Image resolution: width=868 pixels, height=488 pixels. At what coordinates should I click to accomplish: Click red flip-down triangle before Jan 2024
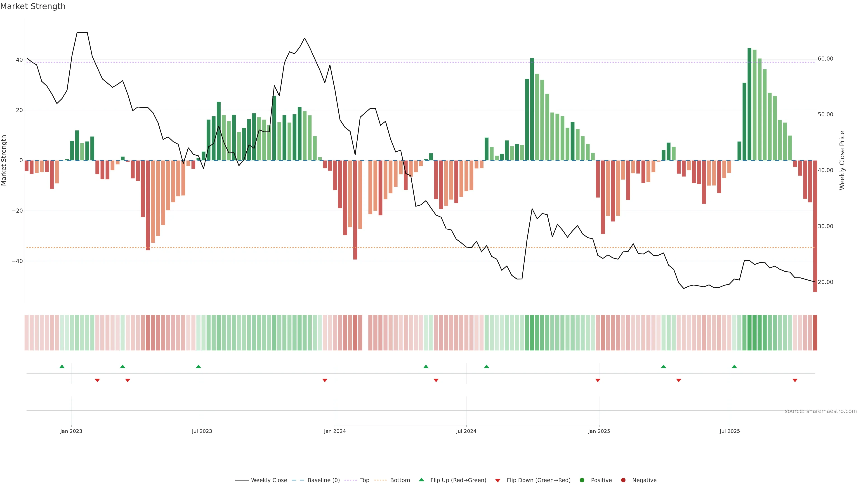tap(325, 380)
